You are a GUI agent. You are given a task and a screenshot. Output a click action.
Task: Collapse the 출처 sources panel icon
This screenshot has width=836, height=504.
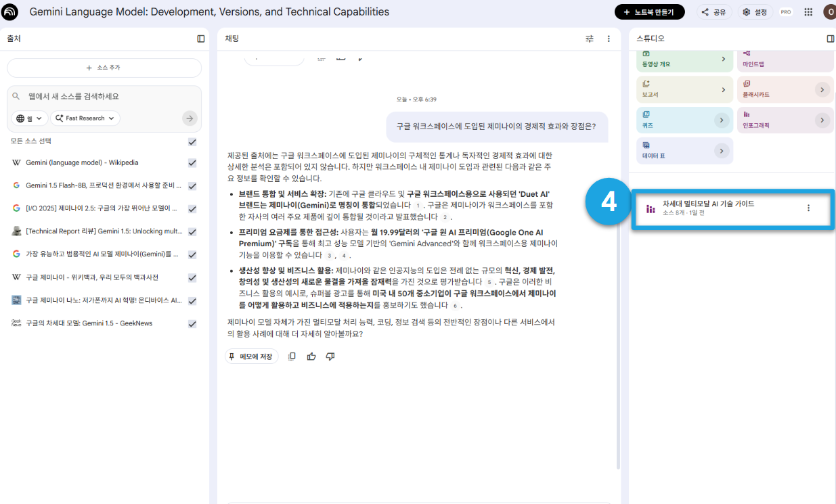(201, 39)
